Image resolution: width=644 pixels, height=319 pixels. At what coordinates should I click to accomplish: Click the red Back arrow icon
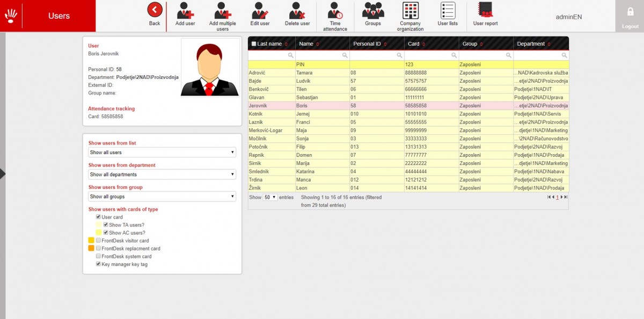(x=155, y=9)
